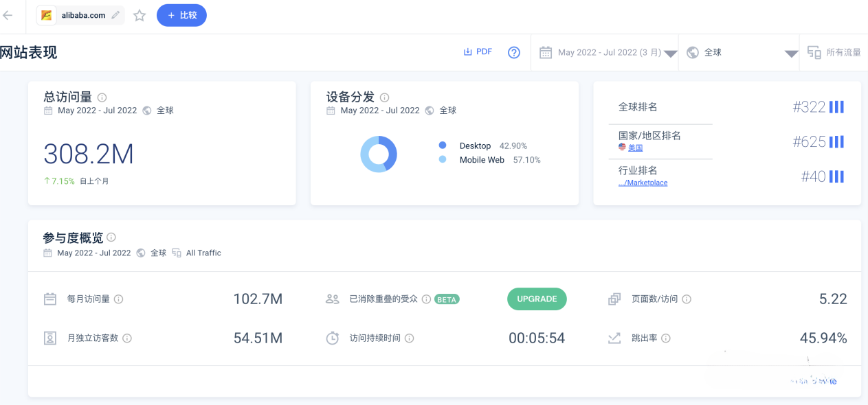Click info icon next to 页面数/访问
Viewport: 868px width, 405px height.
(x=687, y=299)
